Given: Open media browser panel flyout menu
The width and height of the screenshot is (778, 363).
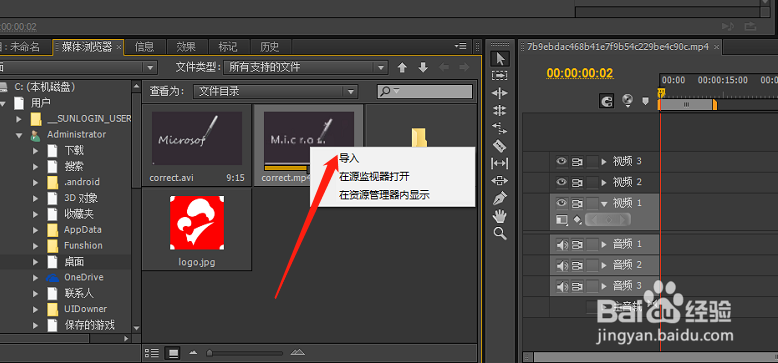Looking at the screenshot, I should pyautogui.click(x=460, y=46).
